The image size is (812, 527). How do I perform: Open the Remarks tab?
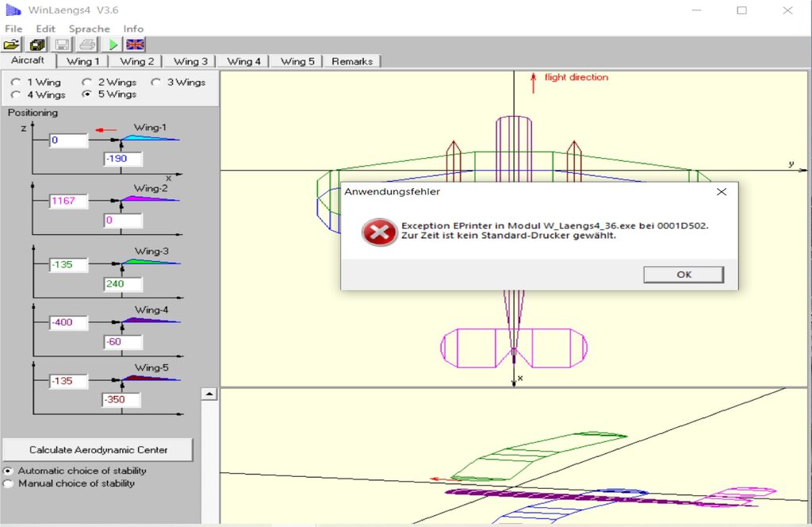click(352, 61)
